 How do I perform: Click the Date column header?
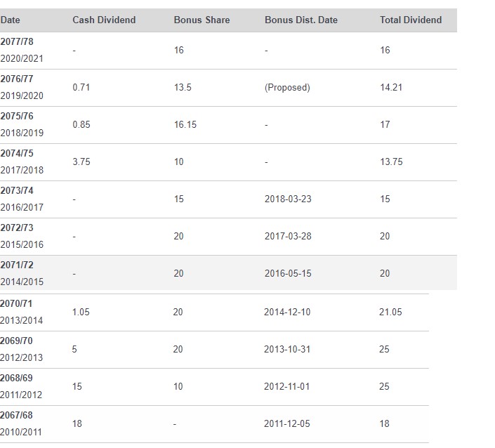(x=10, y=20)
